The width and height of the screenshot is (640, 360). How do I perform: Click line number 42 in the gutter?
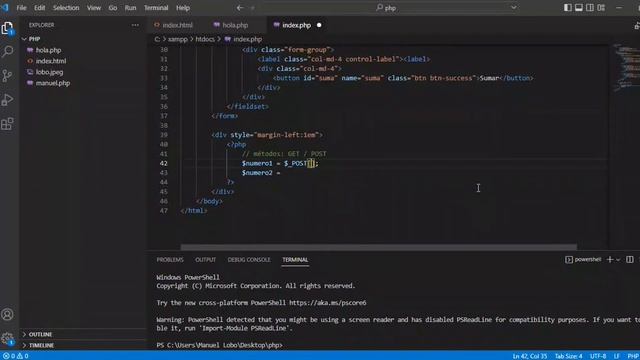(x=163, y=163)
